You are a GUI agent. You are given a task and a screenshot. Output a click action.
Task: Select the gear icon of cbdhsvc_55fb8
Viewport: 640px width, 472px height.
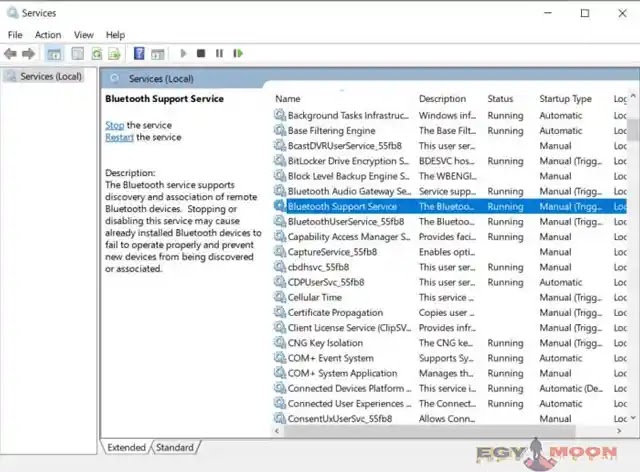tap(280, 267)
